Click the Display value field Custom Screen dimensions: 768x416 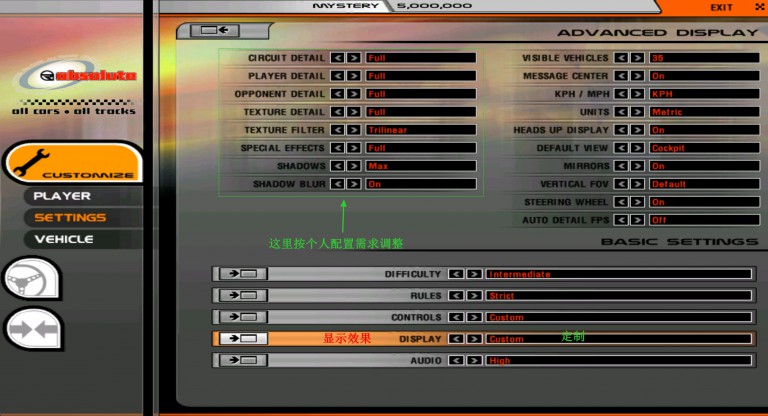(619, 339)
